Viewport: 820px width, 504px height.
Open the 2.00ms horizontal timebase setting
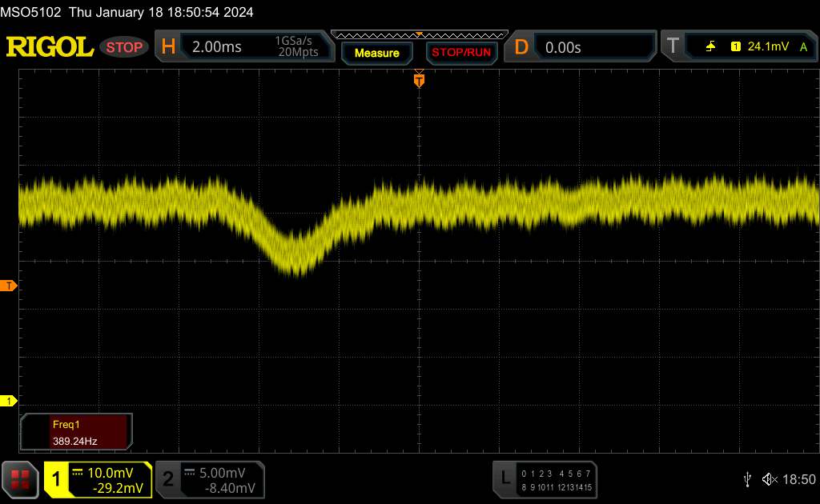(x=217, y=47)
